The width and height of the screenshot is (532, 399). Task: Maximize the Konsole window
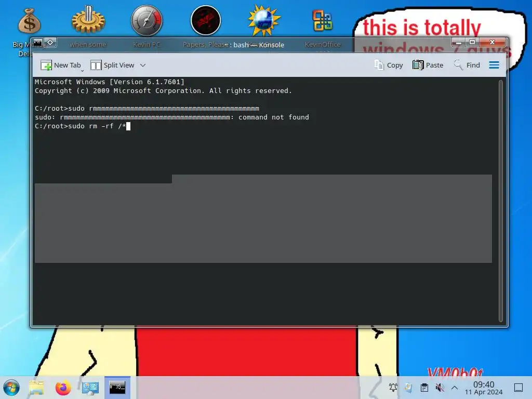click(472, 43)
